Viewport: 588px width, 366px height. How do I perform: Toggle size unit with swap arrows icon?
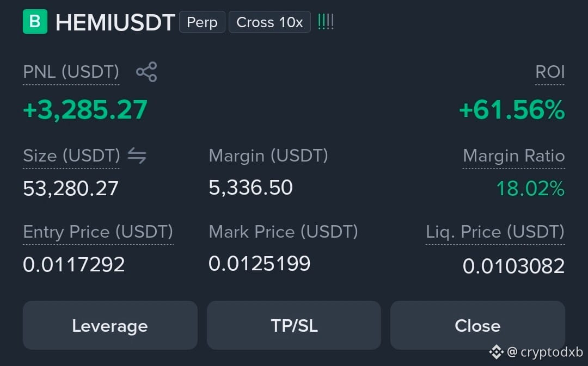click(137, 156)
